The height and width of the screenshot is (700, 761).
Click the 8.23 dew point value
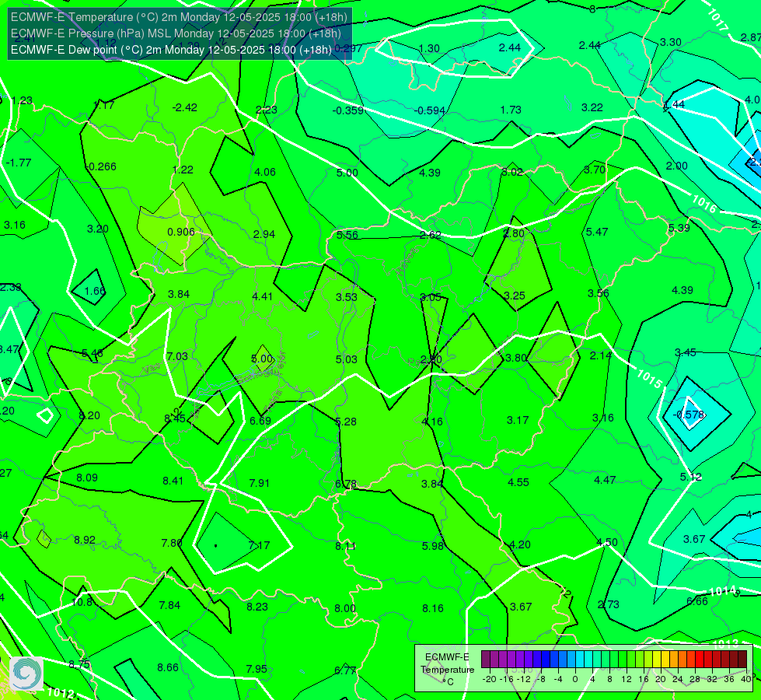click(257, 607)
